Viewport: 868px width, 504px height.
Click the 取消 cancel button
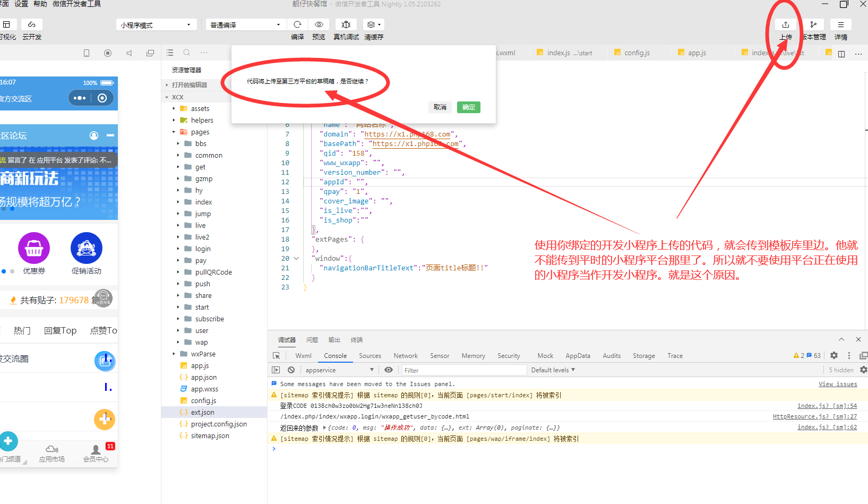tap(440, 107)
